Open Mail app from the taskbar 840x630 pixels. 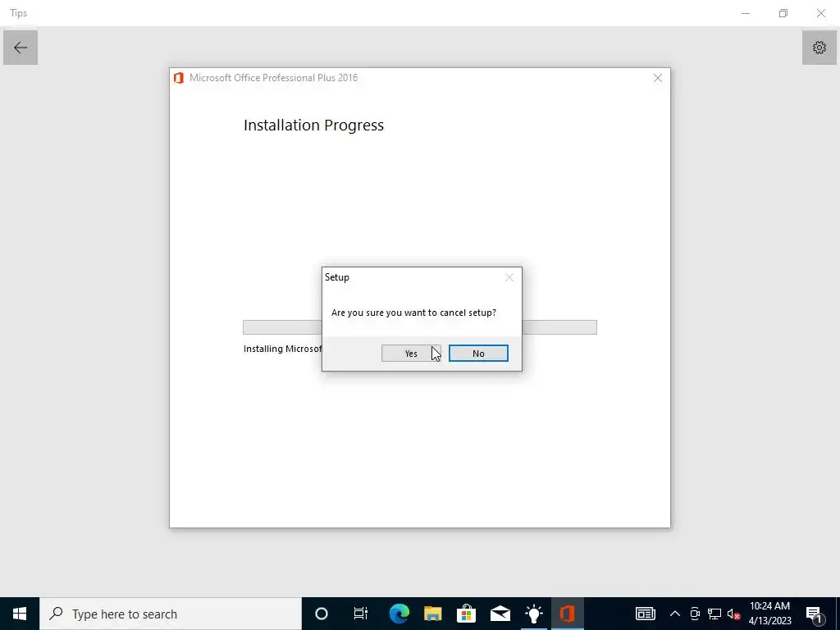500,614
